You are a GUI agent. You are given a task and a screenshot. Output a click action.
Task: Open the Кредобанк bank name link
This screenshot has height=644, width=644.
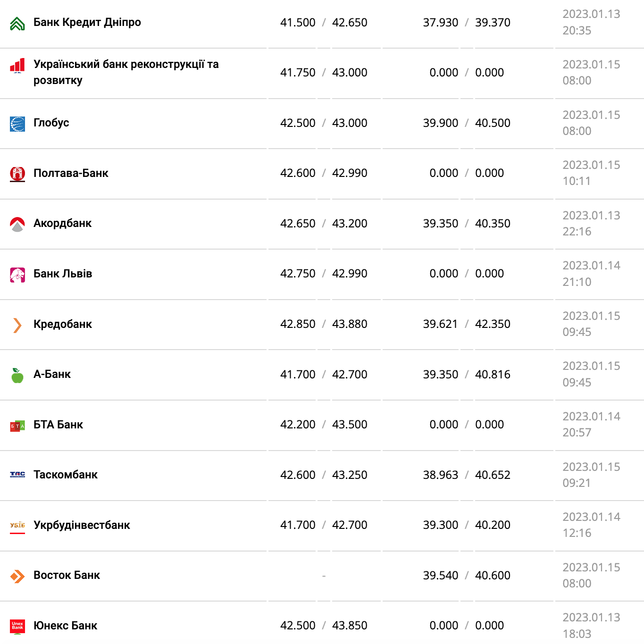click(x=63, y=324)
